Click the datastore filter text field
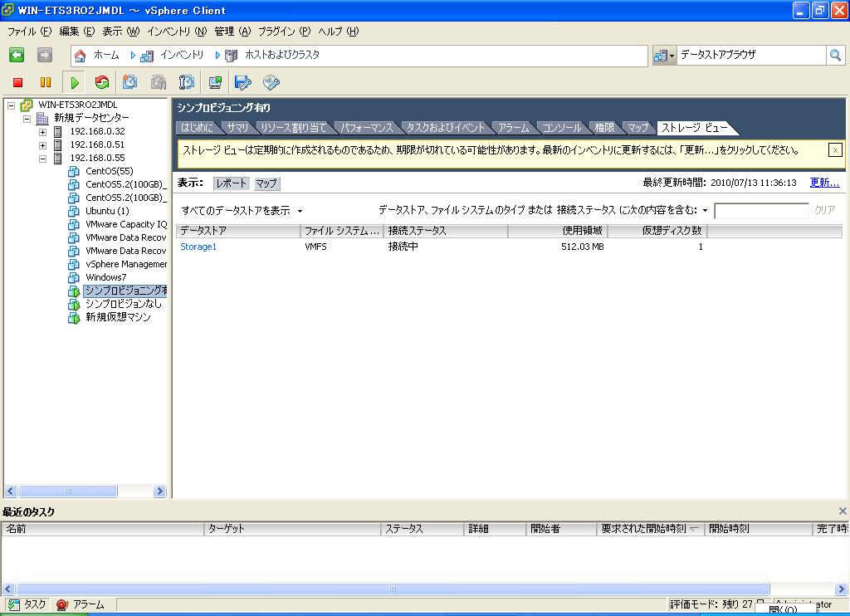850x616 pixels. (761, 210)
